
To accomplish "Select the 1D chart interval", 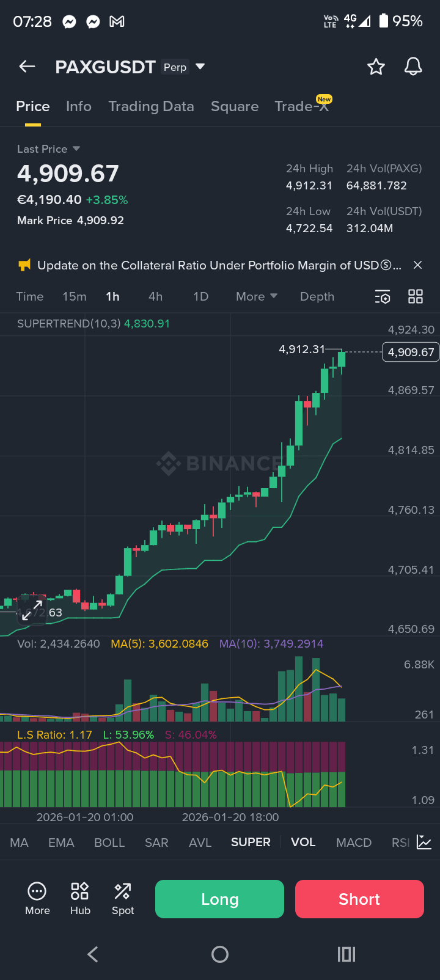I will tap(200, 296).
